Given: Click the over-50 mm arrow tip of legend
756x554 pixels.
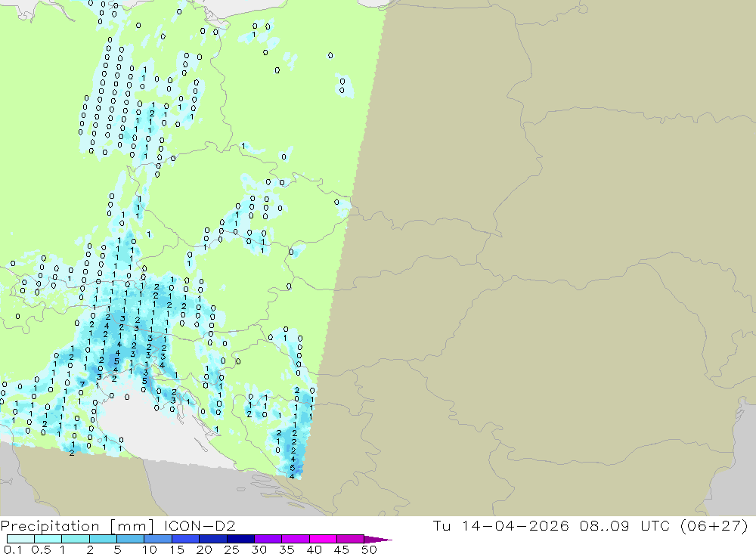Looking at the screenshot, I should [378, 539].
